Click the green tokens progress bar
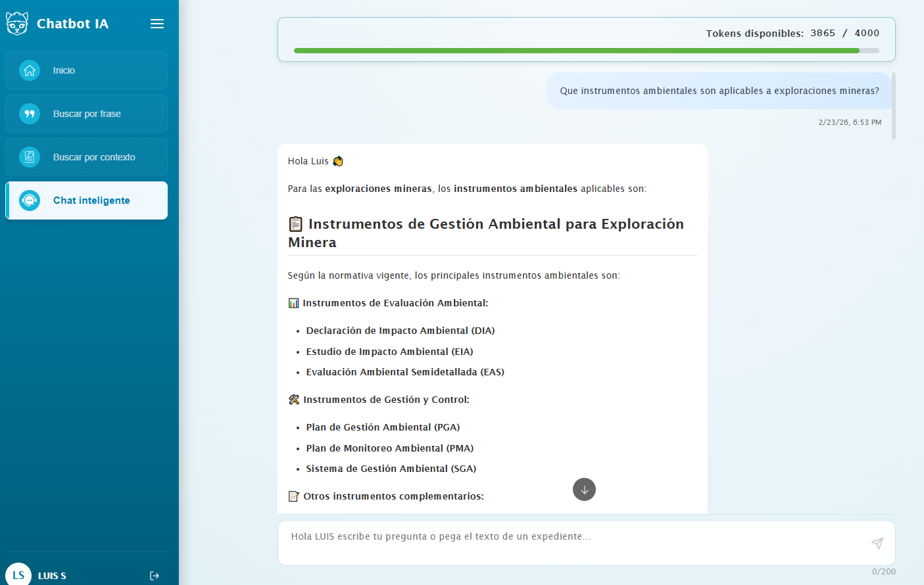 coord(576,51)
